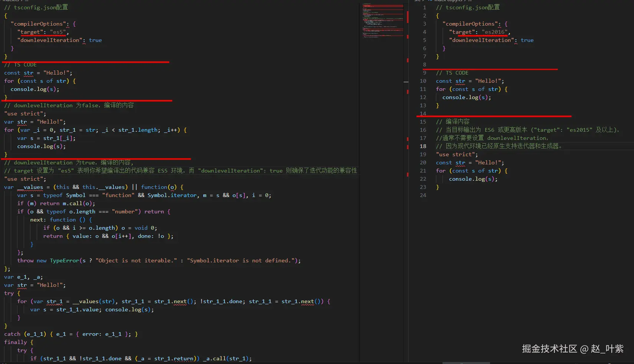634x364 pixels.
Task: Click "console.log(s);" on right editor line 22
Action: tap(473, 179)
